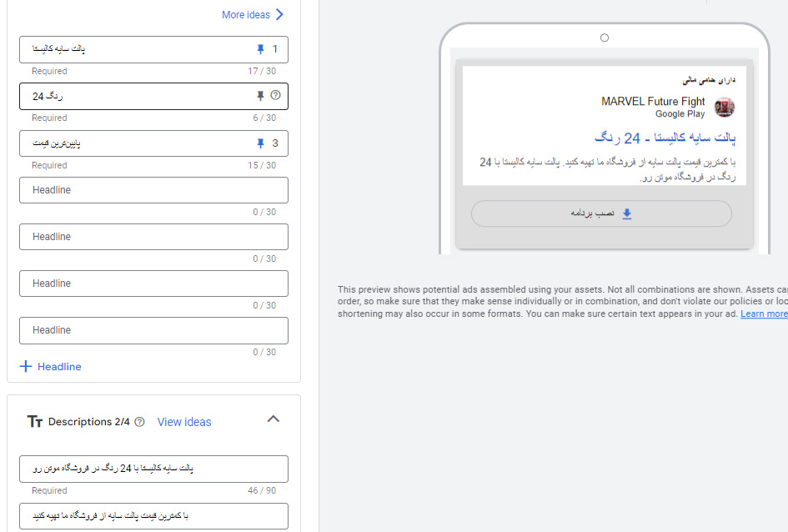This screenshot has width=788, height=532.
Task: Click the '17 / 30' character counter
Action: pos(262,72)
